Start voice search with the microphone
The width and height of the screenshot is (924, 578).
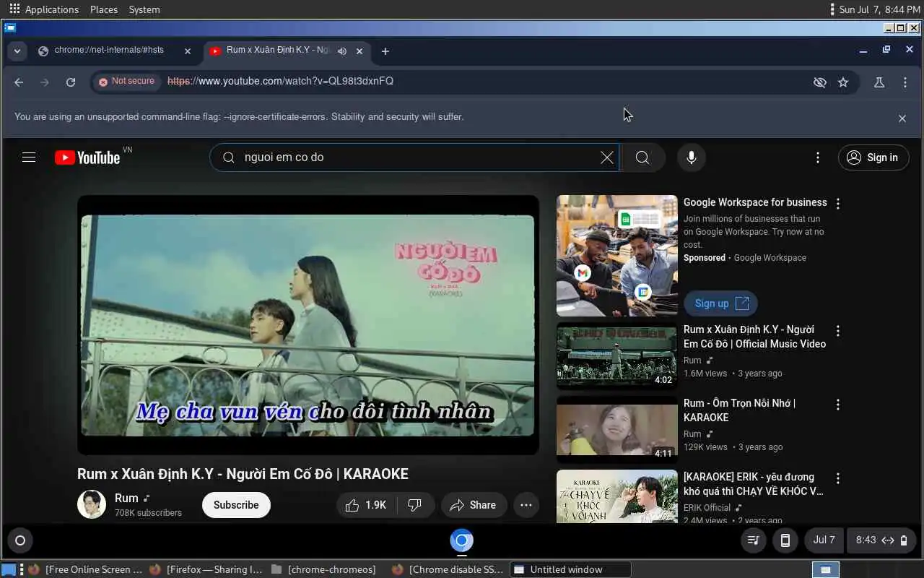pyautogui.click(x=692, y=158)
